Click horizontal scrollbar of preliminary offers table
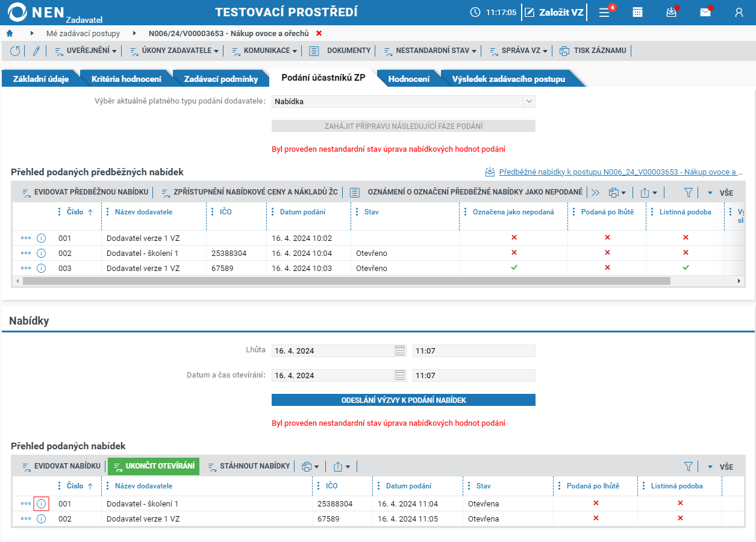Image resolution: width=756 pixels, height=542 pixels. (346, 281)
